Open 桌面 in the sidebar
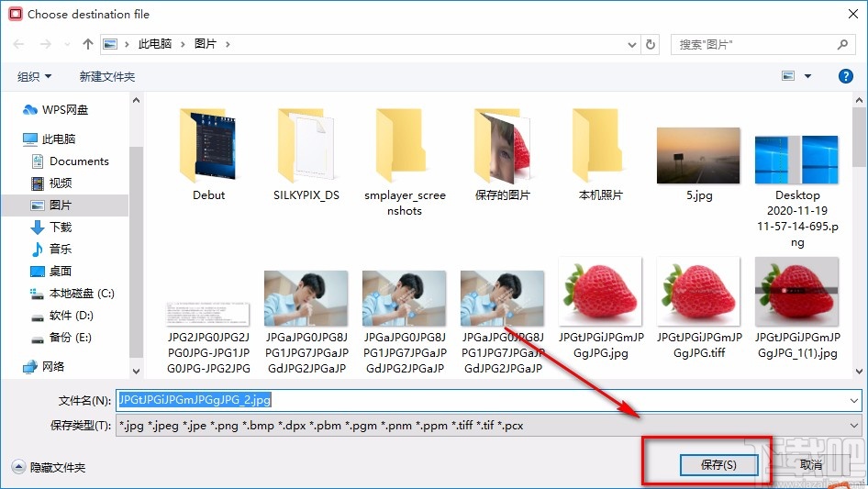 [51, 272]
